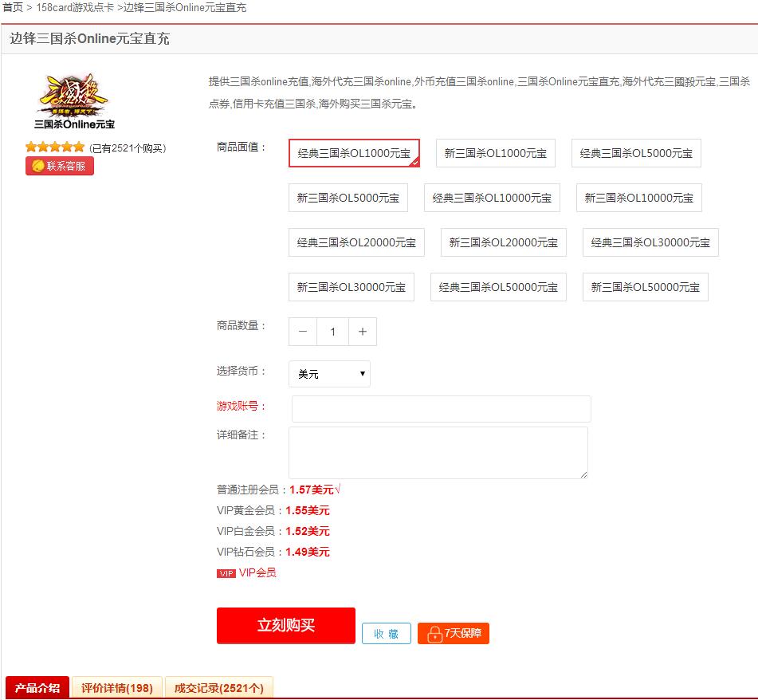This screenshot has width=758, height=700.
Task: Increase quantity with plus button
Action: pos(363,332)
